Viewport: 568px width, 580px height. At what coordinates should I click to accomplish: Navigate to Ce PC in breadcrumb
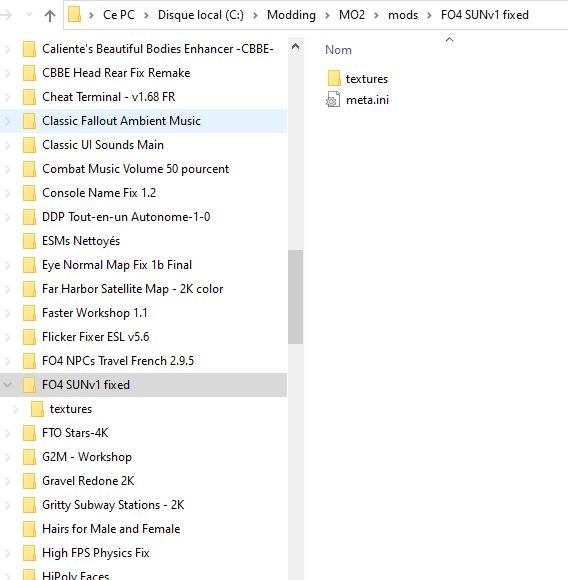pos(119,15)
